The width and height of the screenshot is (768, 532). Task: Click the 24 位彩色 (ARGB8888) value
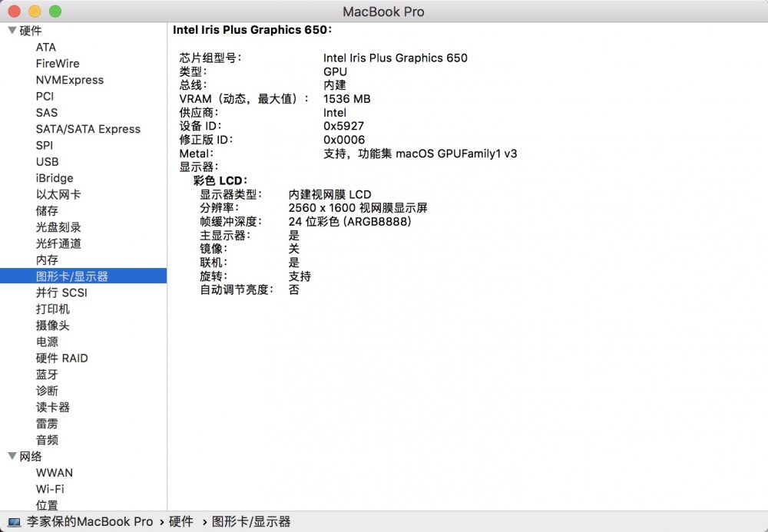pos(349,222)
